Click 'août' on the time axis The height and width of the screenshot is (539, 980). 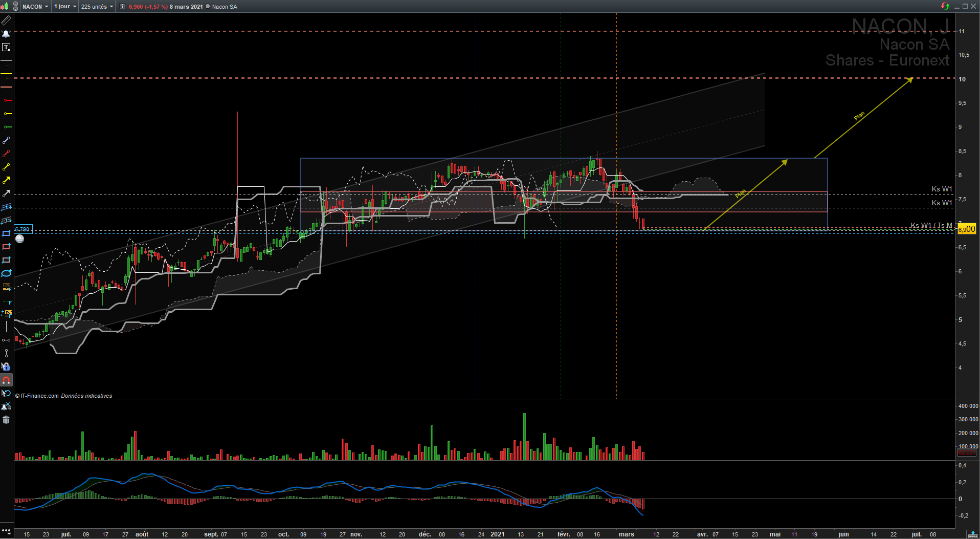coord(142,534)
